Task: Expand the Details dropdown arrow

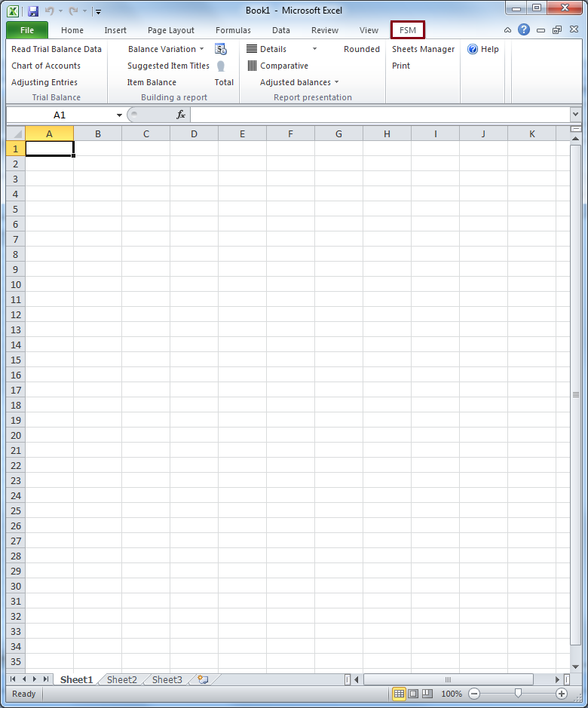Action: pos(315,49)
